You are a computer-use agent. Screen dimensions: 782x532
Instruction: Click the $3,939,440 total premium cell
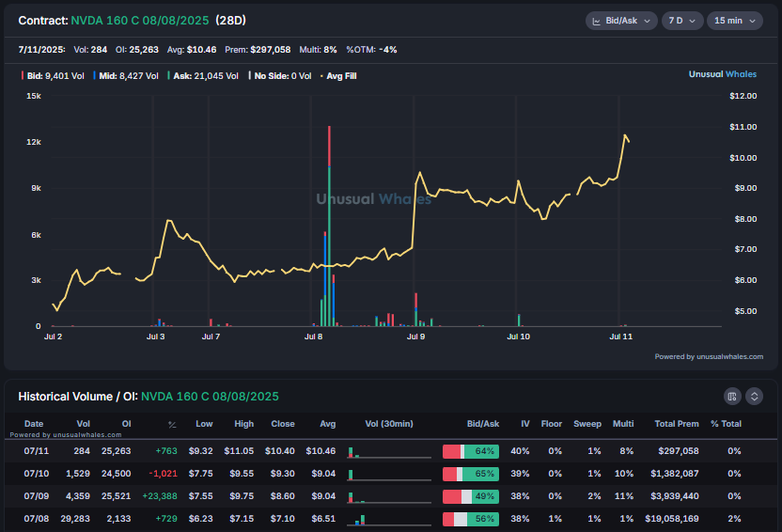pos(675,496)
